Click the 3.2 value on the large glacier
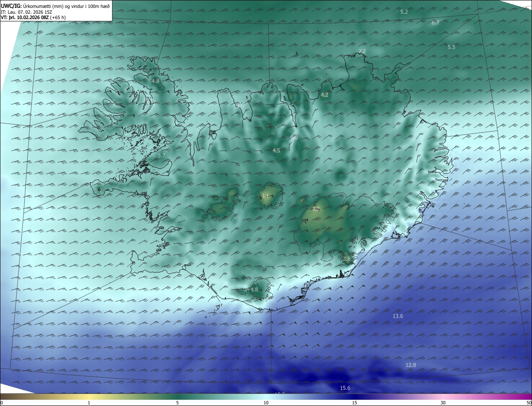The height and width of the screenshot is (406, 532). [316, 209]
